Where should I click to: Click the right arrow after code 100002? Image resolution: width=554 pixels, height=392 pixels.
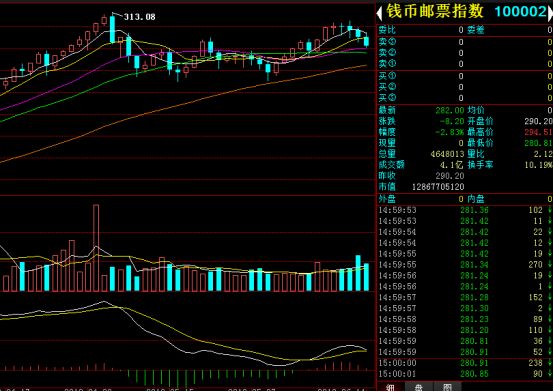click(x=550, y=13)
